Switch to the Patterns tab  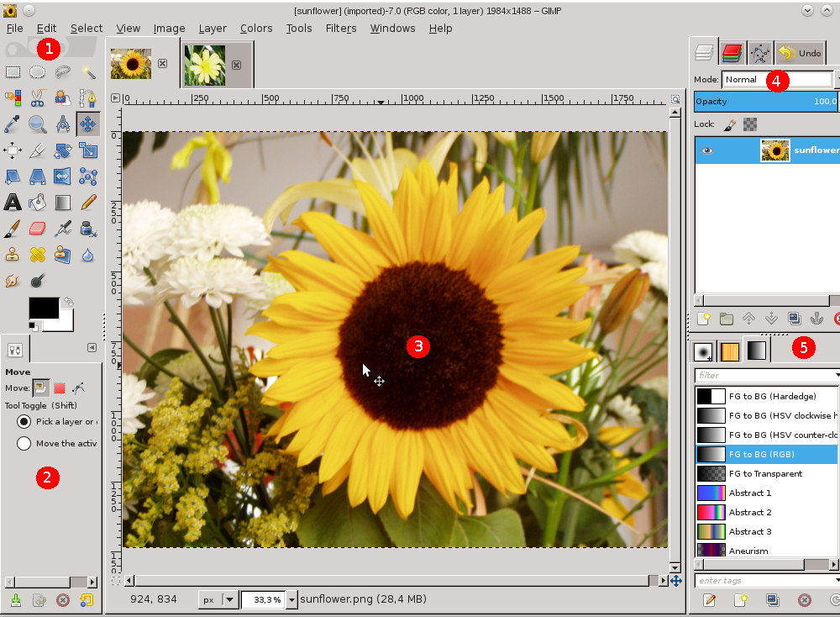(x=729, y=351)
